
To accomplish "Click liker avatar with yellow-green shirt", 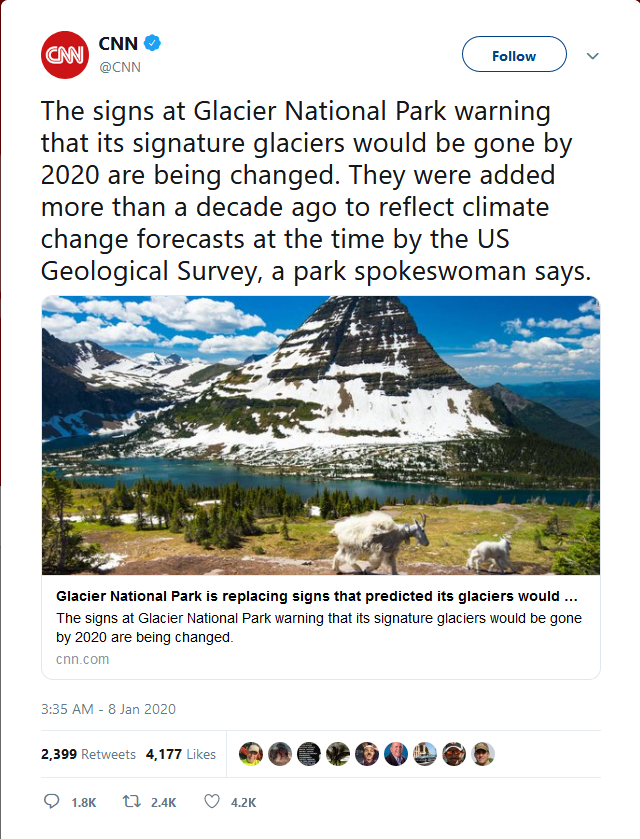I will (x=251, y=754).
